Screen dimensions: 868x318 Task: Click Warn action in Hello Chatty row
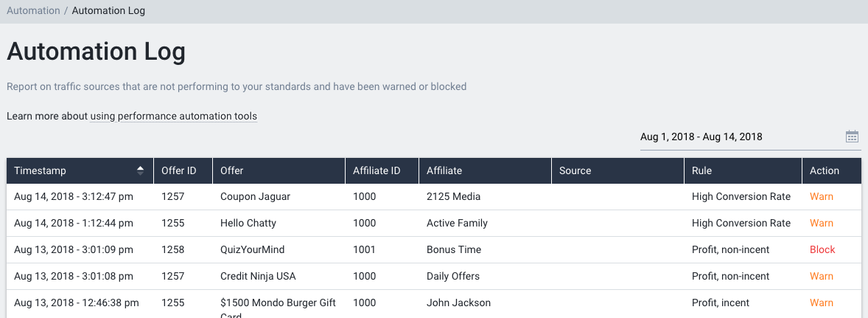coord(822,224)
